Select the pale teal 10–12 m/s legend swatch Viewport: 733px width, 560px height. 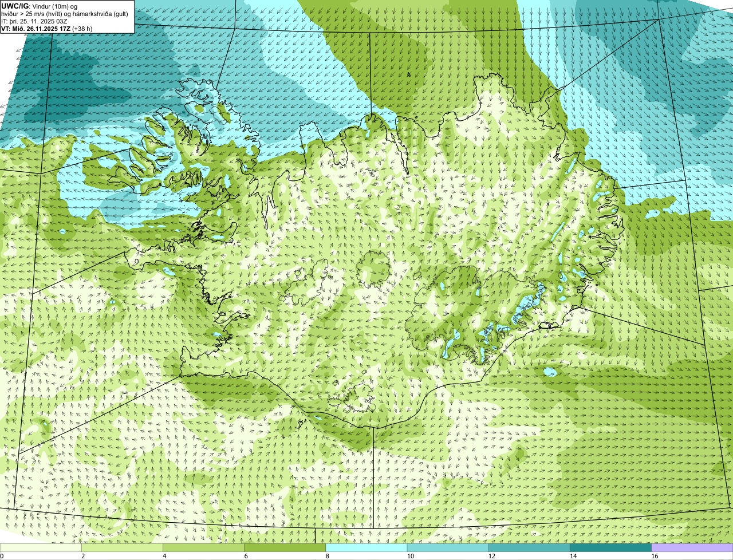448,548
